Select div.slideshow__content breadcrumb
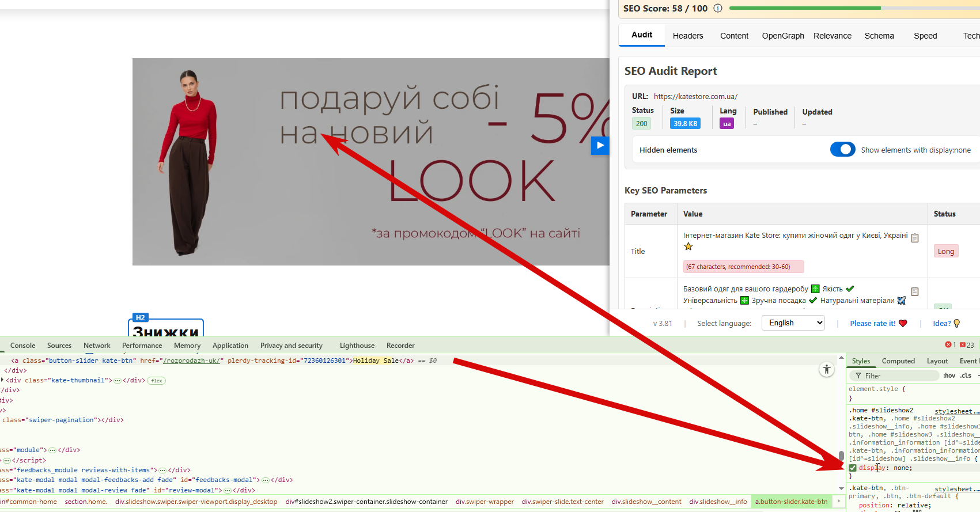This screenshot has height=512, width=980. [x=646, y=502]
